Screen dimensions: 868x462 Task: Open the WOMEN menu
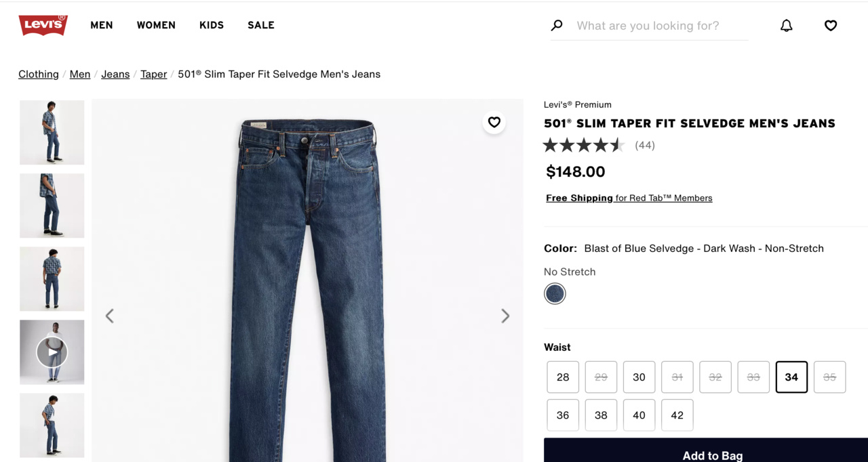pos(156,25)
